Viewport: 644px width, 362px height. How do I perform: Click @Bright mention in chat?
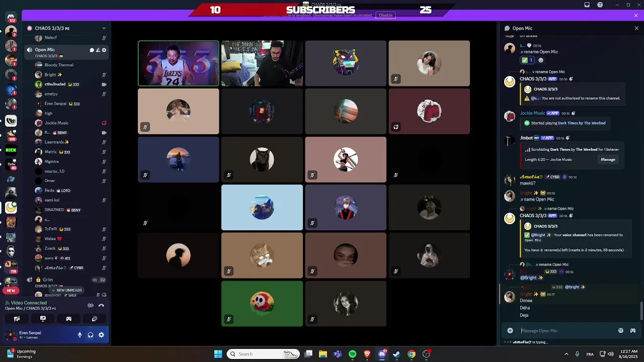click(x=531, y=278)
